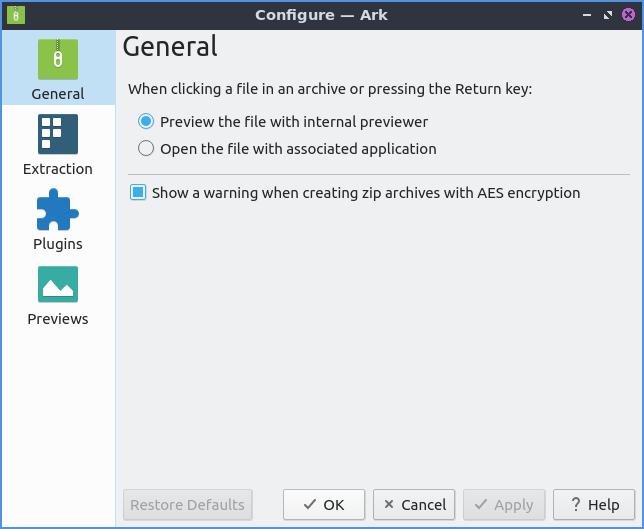Select the General archive icon in sidebar
The width and height of the screenshot is (644, 529).
click(x=58, y=59)
